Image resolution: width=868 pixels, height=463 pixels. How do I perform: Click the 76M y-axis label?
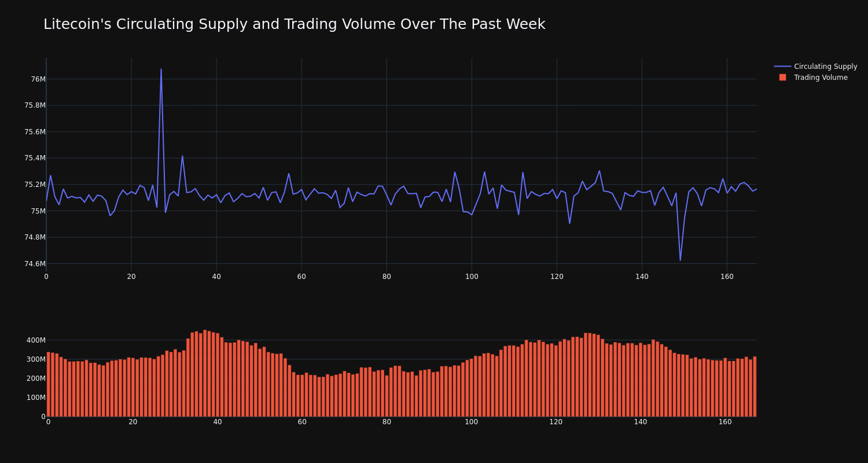click(x=38, y=79)
